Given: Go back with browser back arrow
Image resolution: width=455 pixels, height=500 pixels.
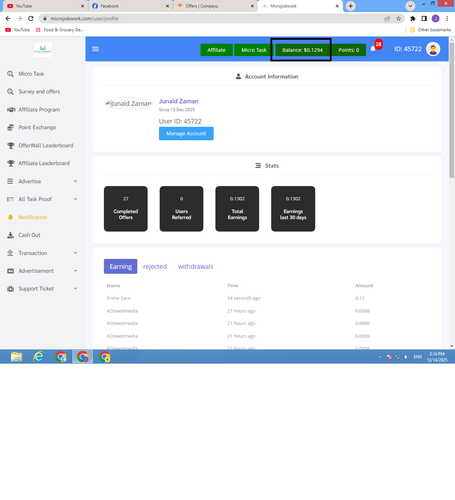Looking at the screenshot, I should (8, 19).
